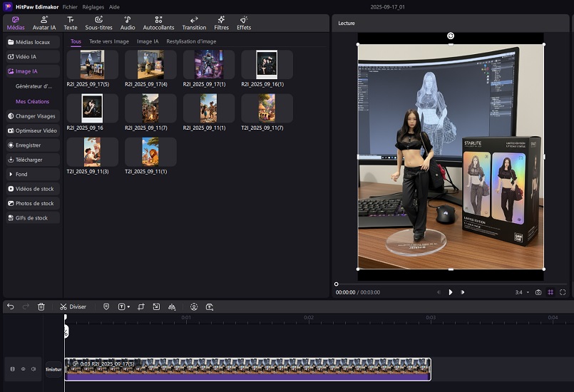Select the R2I_2025_09_17(5) clip on timeline

[x=248, y=369]
